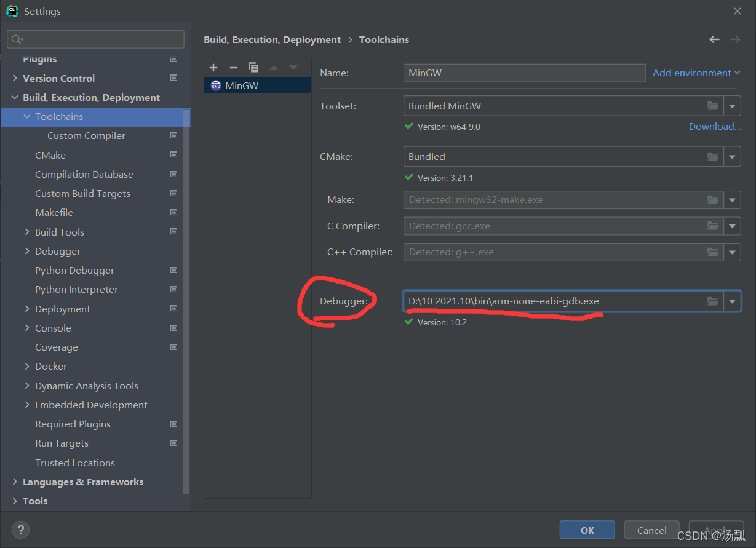Open the Debugger dropdown arrow
Viewport: 756px width, 548px height.
click(732, 301)
